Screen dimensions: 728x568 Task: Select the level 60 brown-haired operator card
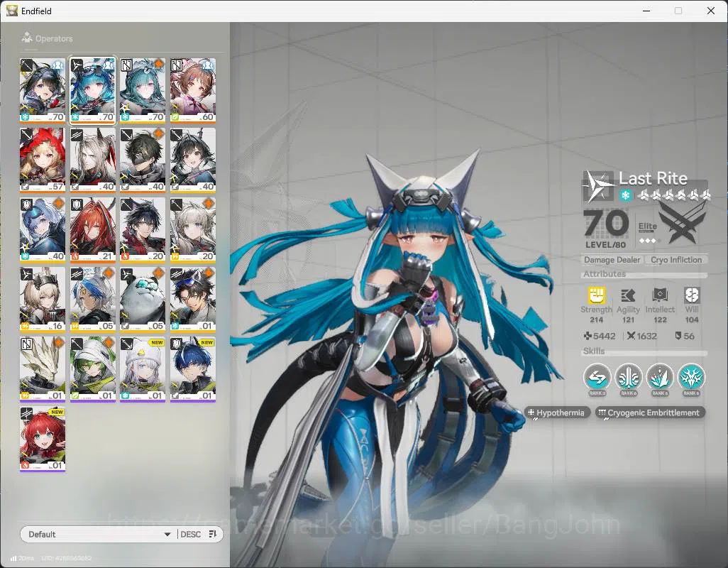click(x=193, y=90)
